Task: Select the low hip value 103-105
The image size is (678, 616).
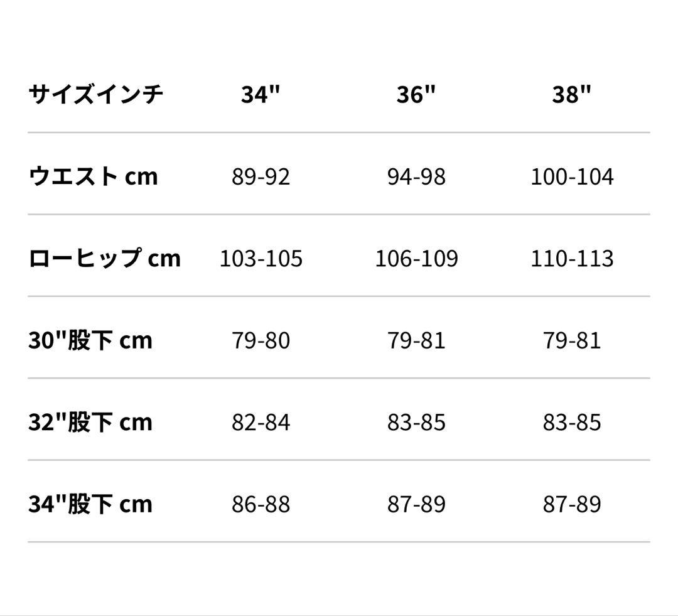Action: coord(261,258)
